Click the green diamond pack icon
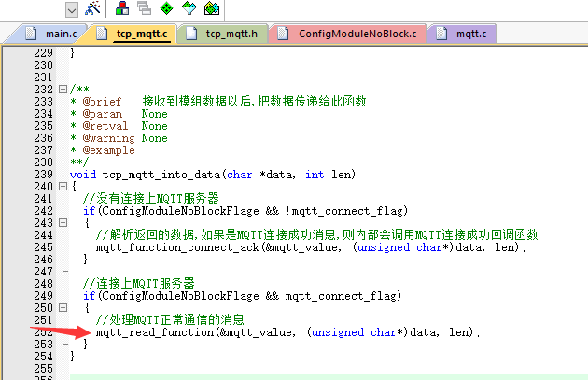This screenshot has width=588, height=380. coord(166,7)
